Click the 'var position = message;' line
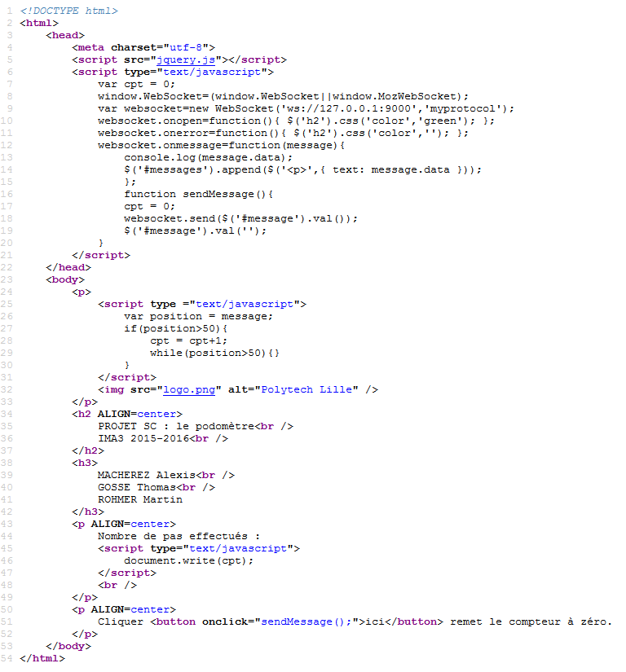626x672 pixels. pyautogui.click(x=199, y=316)
